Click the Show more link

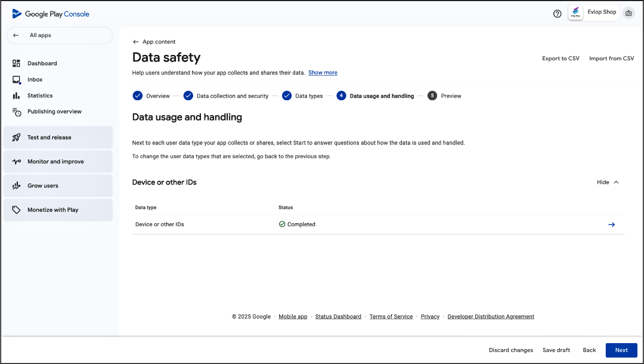(323, 73)
